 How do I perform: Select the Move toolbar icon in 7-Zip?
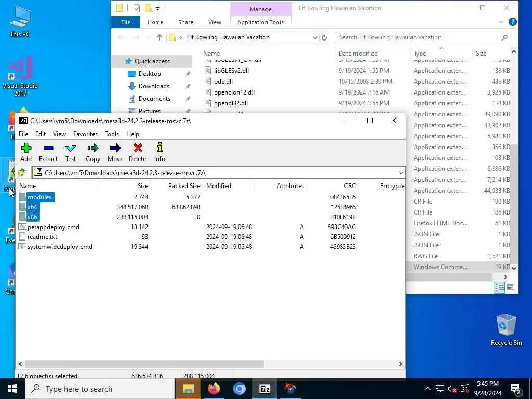[115, 152]
